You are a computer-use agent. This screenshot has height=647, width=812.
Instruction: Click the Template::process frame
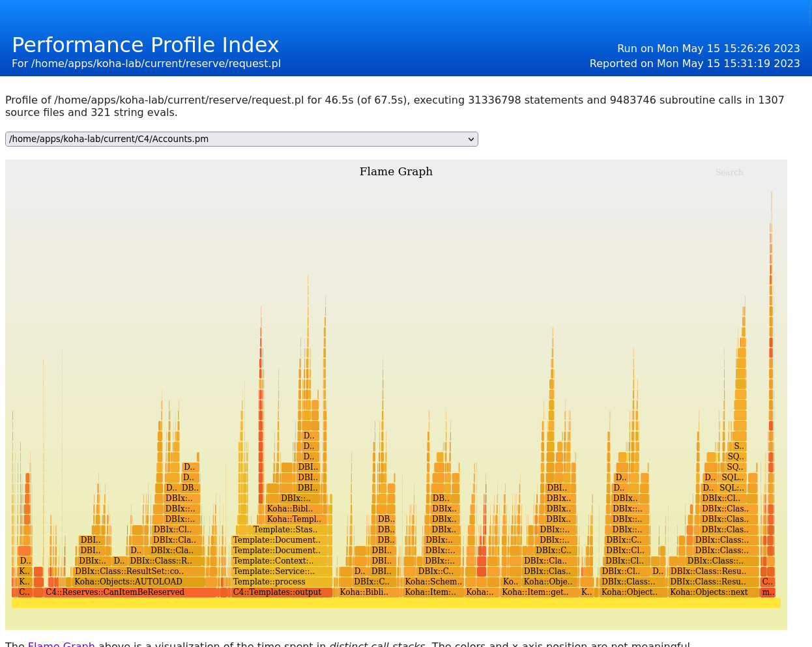pyautogui.click(x=269, y=582)
